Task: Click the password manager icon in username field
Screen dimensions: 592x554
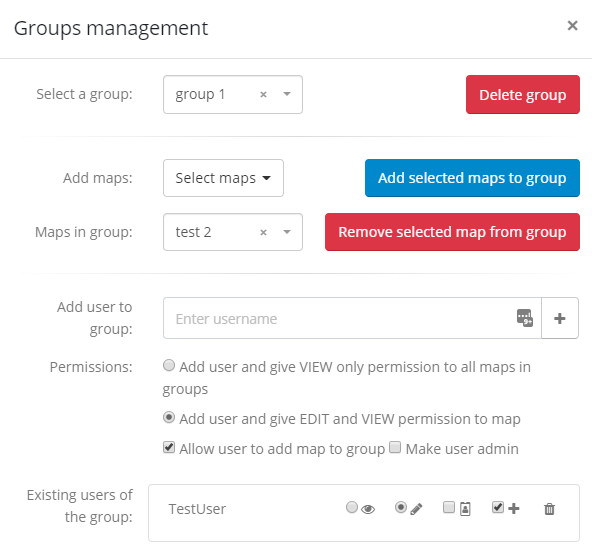Action: click(x=525, y=318)
